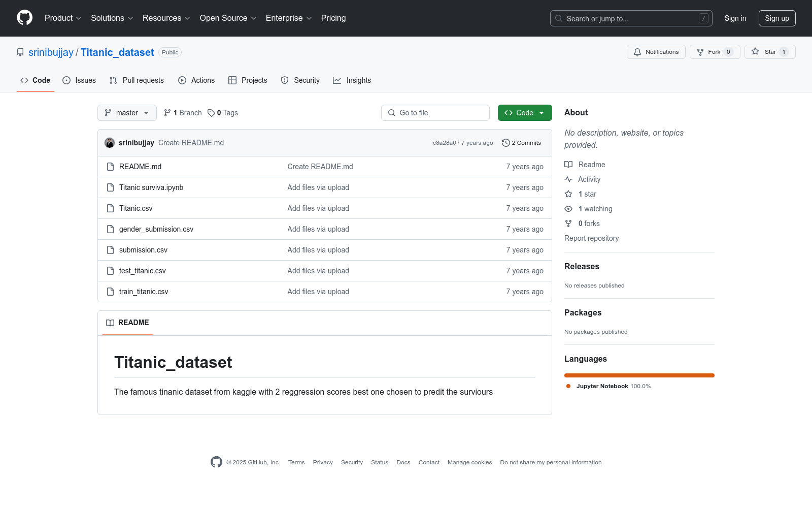Click the GitHub mark in the footer
The image size is (812, 508).
coord(216,462)
